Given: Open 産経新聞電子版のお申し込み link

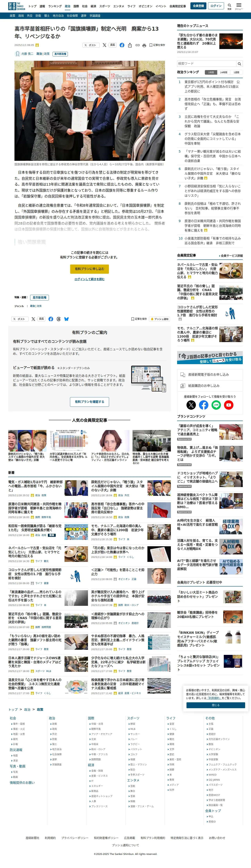Looking at the screenshot, I should pyautogui.click(x=210, y=374).
